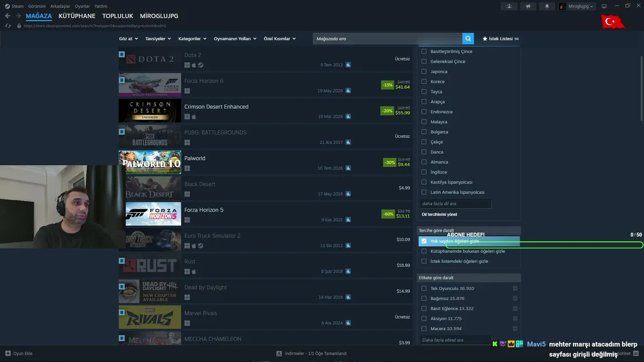644x362 pixels.
Task: Open the Arkadaşlar menu
Action: click(60, 6)
